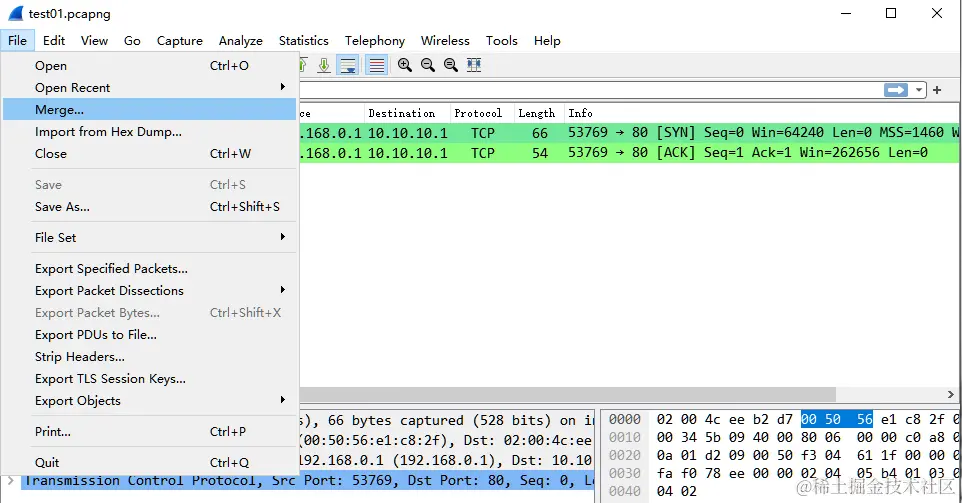The width and height of the screenshot is (962, 503).
Task: Add a filter button with plus icon
Action: pos(937,90)
